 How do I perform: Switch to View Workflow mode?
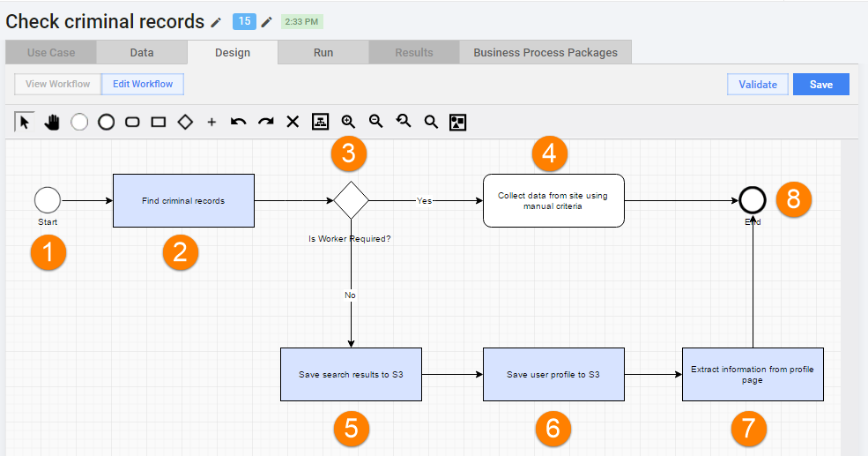[x=57, y=84]
